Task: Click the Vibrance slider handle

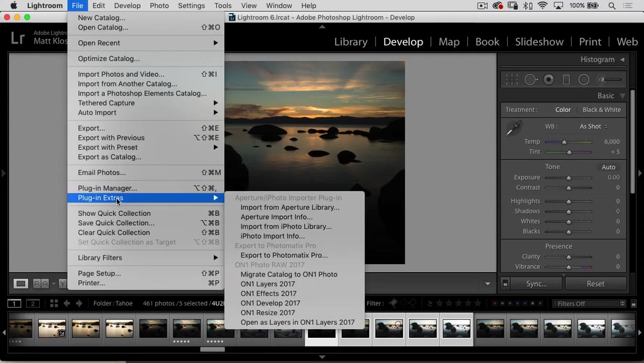Action: pos(569,267)
